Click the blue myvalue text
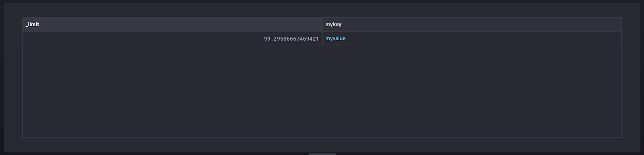Viewport: 644px width, 155px height. [335, 39]
